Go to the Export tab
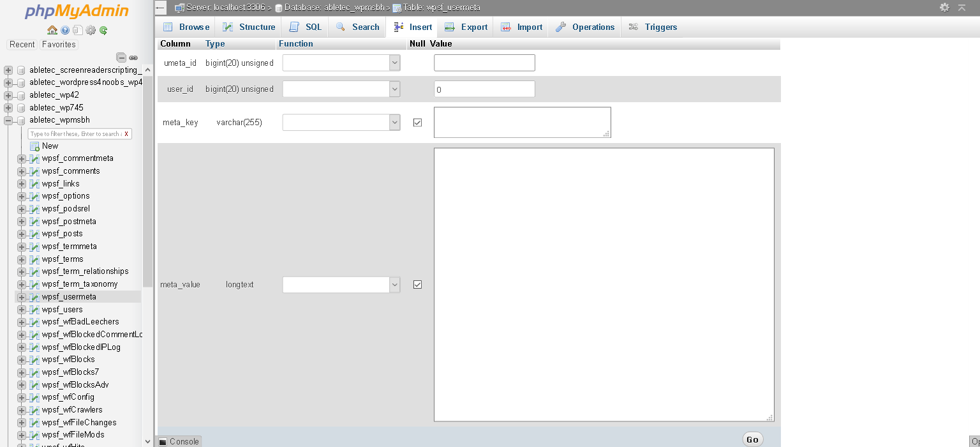The image size is (980, 447). click(466, 27)
